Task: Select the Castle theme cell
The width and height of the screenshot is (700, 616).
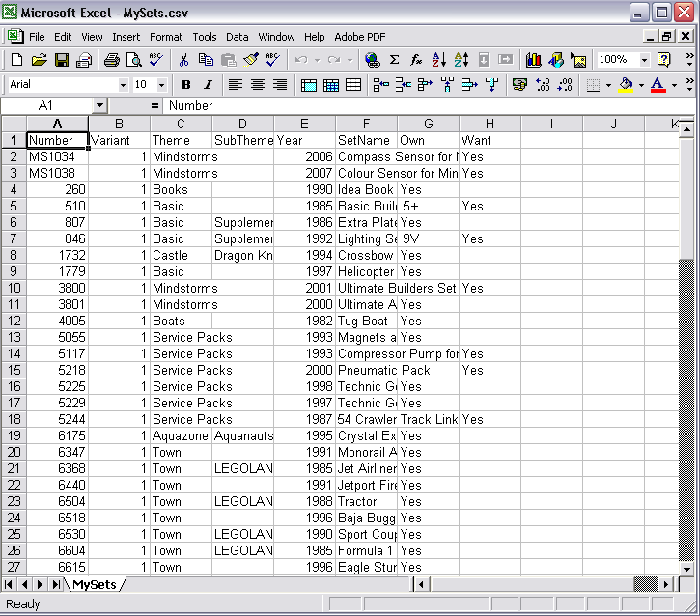Action: pyautogui.click(x=181, y=255)
